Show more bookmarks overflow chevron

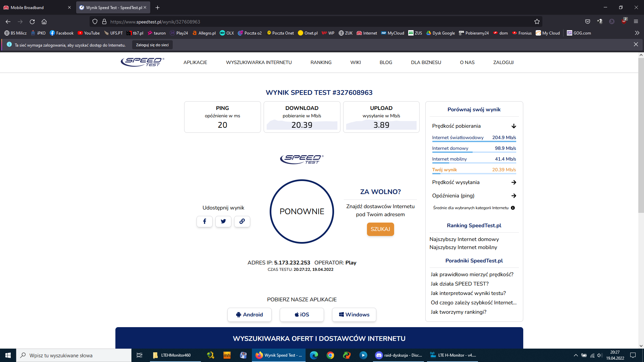pyautogui.click(x=637, y=33)
